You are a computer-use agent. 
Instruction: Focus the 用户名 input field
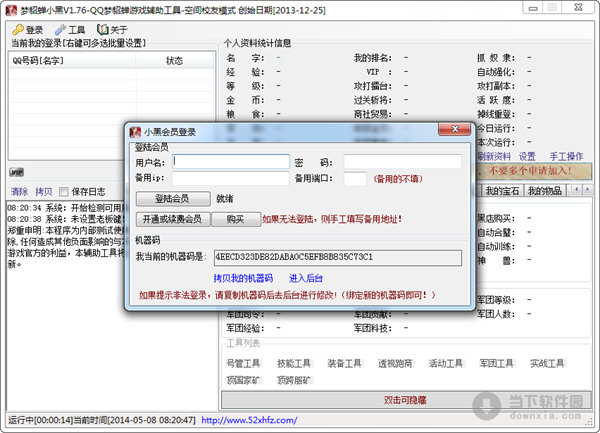click(x=231, y=162)
